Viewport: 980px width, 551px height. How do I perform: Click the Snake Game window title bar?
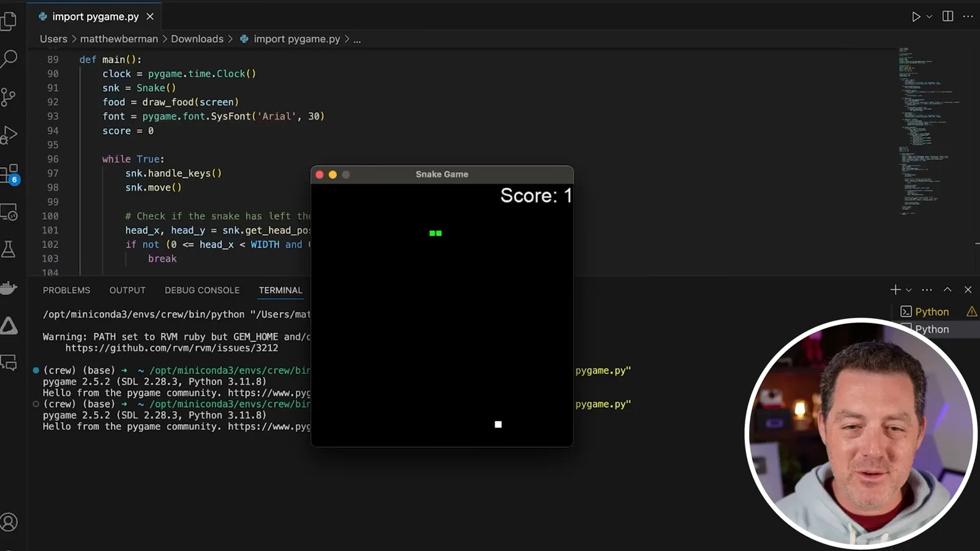442,174
